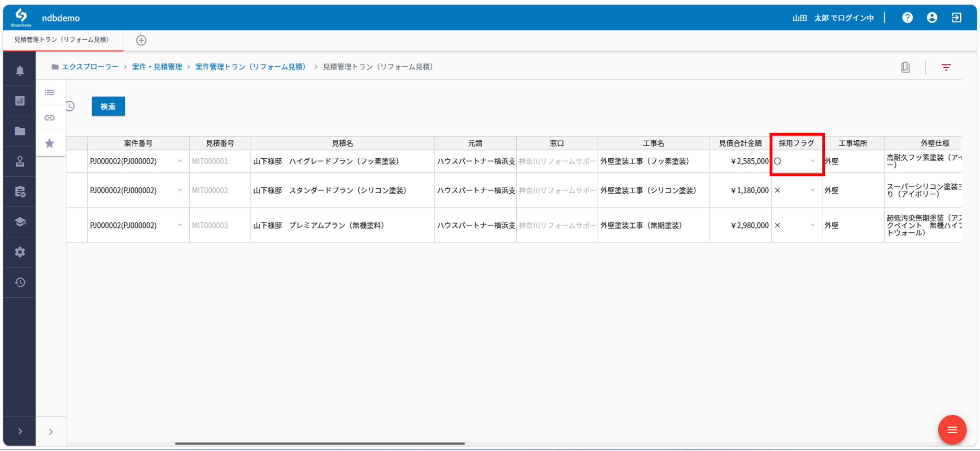Open the graduation cap learning icon
This screenshot has height=451, width=980.
point(20,222)
